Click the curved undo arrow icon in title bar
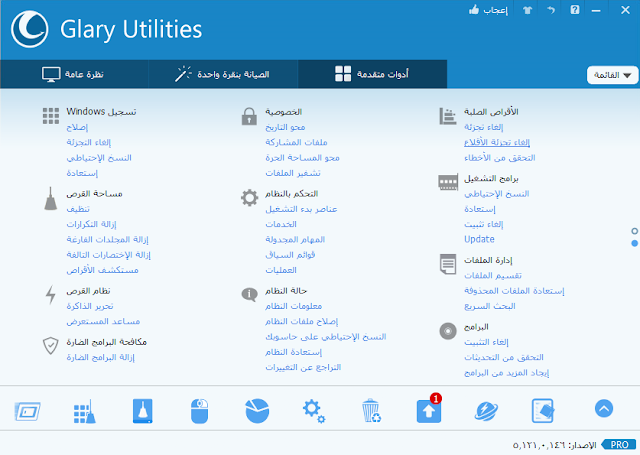This screenshot has height=455, width=640. [x=551, y=10]
